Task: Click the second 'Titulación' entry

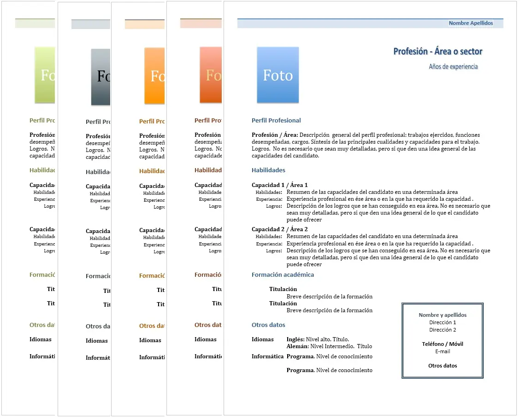Action: coord(283,303)
